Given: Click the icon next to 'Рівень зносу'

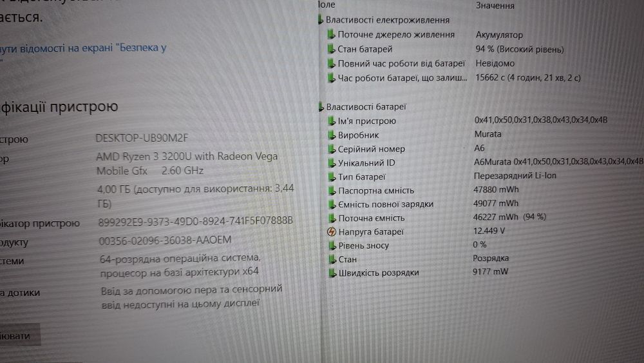Looking at the screenshot, I should click(332, 246).
